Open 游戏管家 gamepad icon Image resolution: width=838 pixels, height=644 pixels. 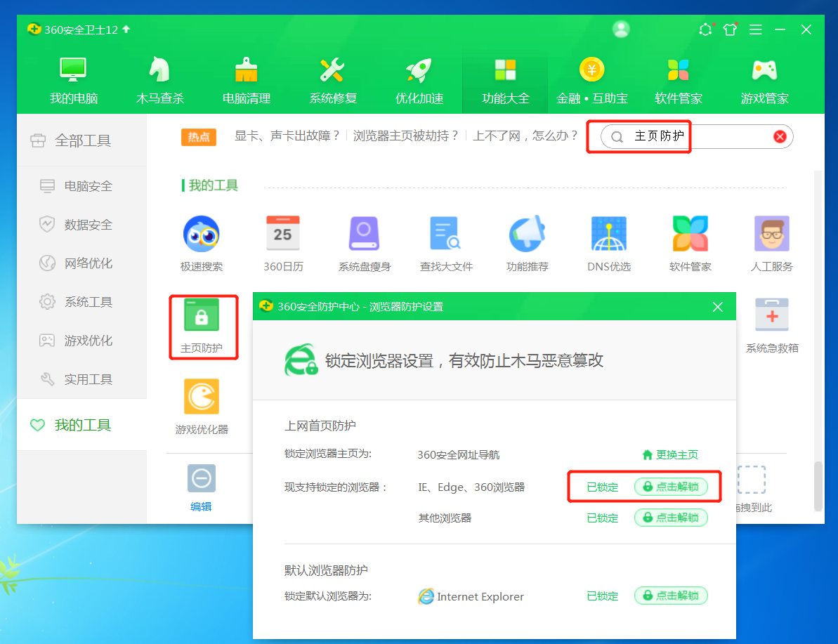(x=765, y=81)
